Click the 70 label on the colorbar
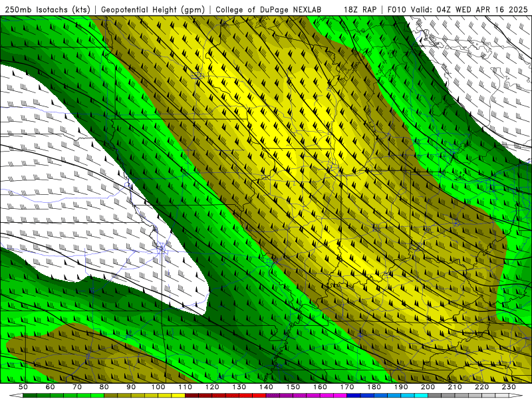Image resolution: width=532 pixels, height=399 pixels. tap(77, 387)
